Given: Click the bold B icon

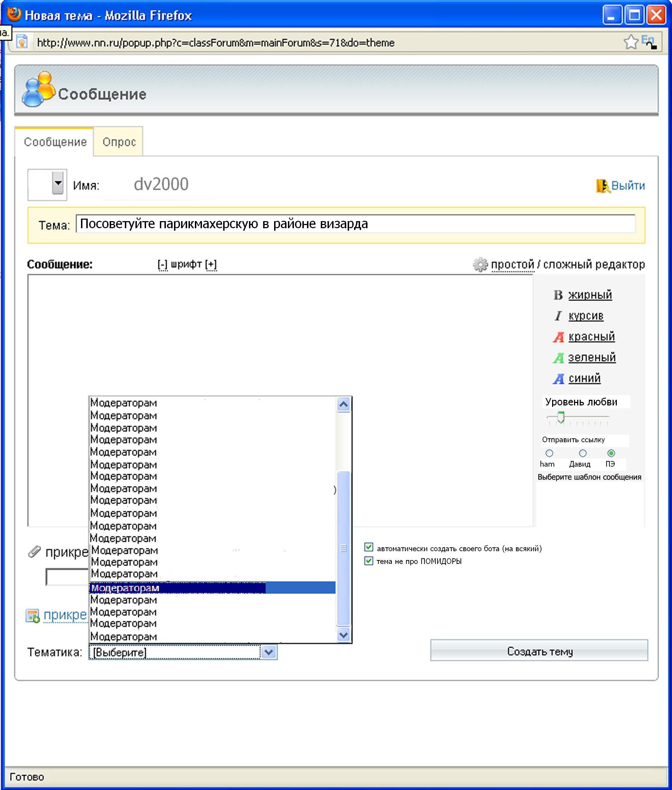Looking at the screenshot, I should pyautogui.click(x=558, y=295).
